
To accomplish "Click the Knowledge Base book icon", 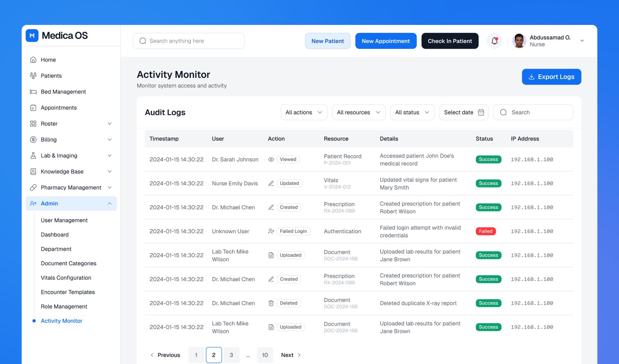I will click(33, 171).
